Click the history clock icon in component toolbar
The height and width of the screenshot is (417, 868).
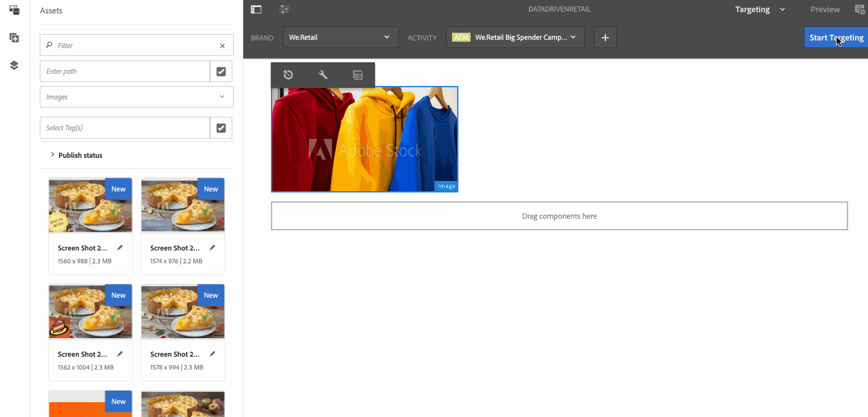[288, 75]
